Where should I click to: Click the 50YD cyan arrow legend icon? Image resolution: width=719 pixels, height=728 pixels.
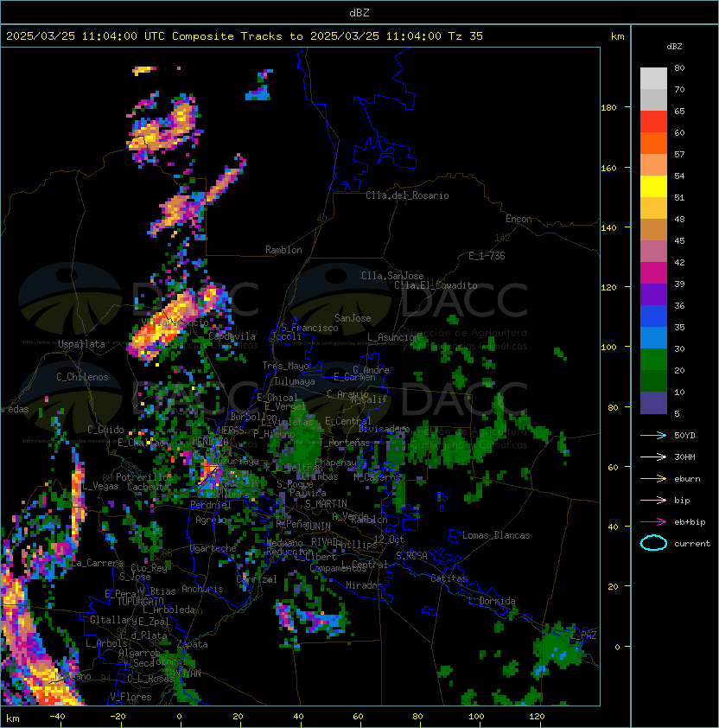[653, 436]
